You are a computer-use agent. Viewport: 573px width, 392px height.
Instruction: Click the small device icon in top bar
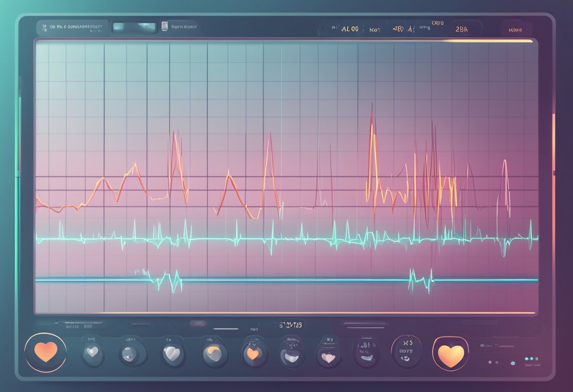[x=164, y=27]
